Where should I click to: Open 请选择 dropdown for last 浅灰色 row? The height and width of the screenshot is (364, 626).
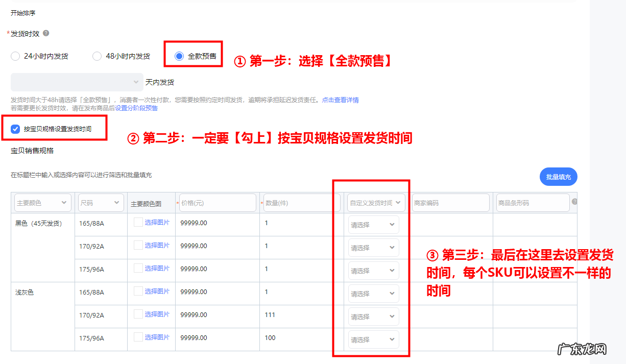373,339
